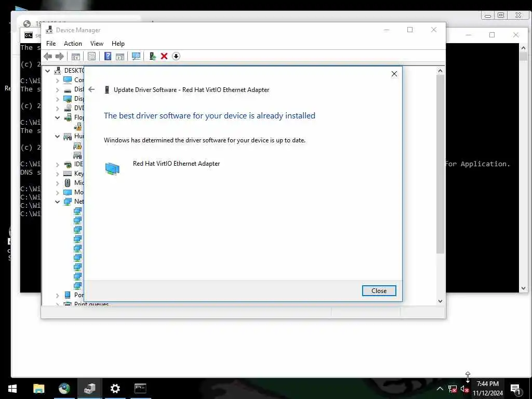Select the Mice category mouse icon
Screen dimensions: 532x399
point(68,183)
